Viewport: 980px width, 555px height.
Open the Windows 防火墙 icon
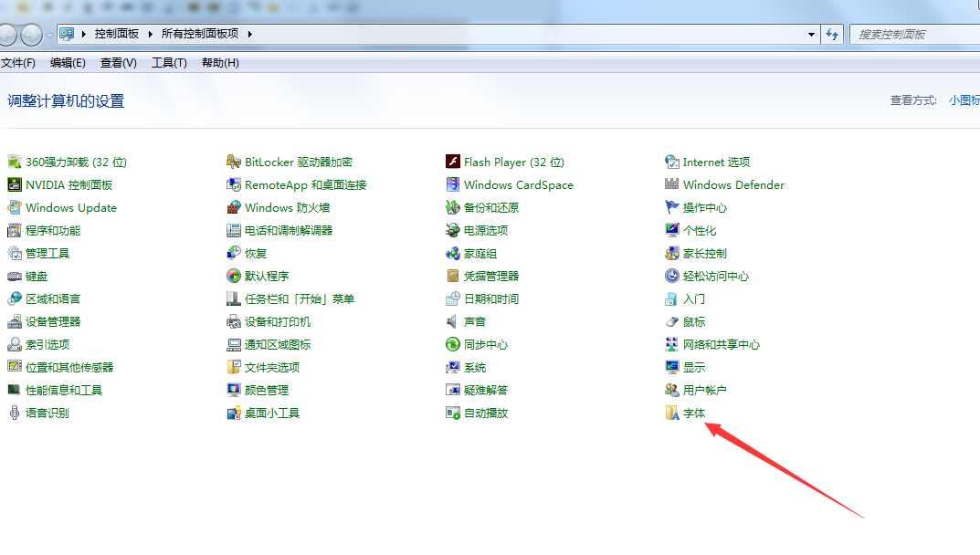click(234, 208)
